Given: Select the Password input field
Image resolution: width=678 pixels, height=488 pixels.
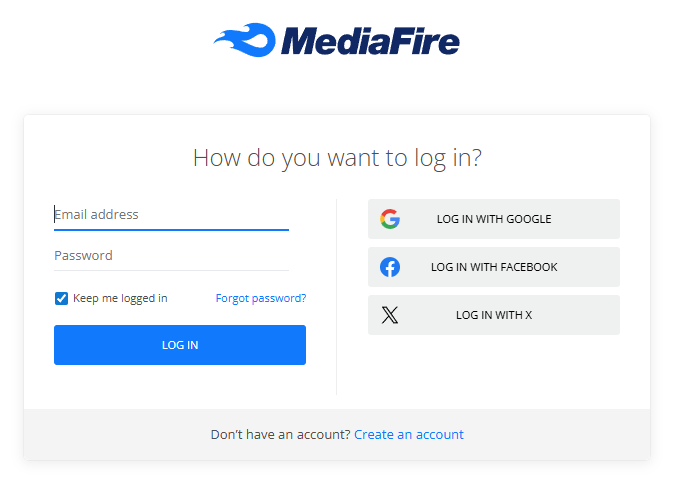Looking at the screenshot, I should [x=170, y=255].
